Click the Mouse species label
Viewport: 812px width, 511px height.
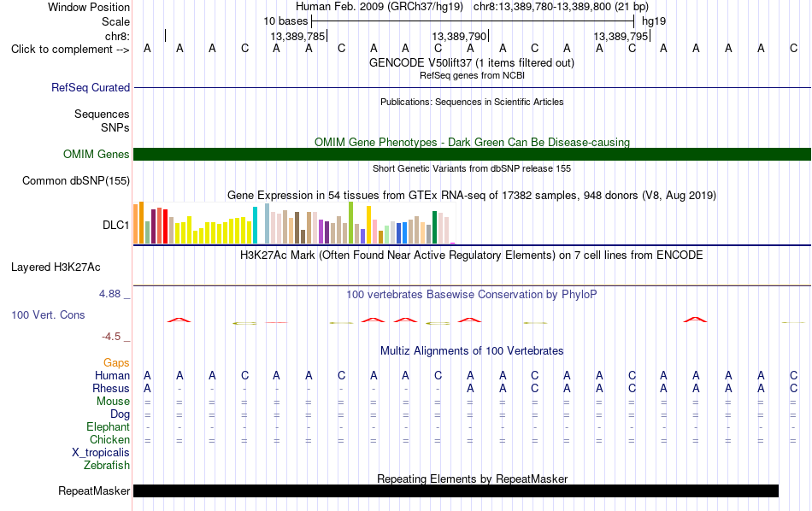[x=113, y=402]
